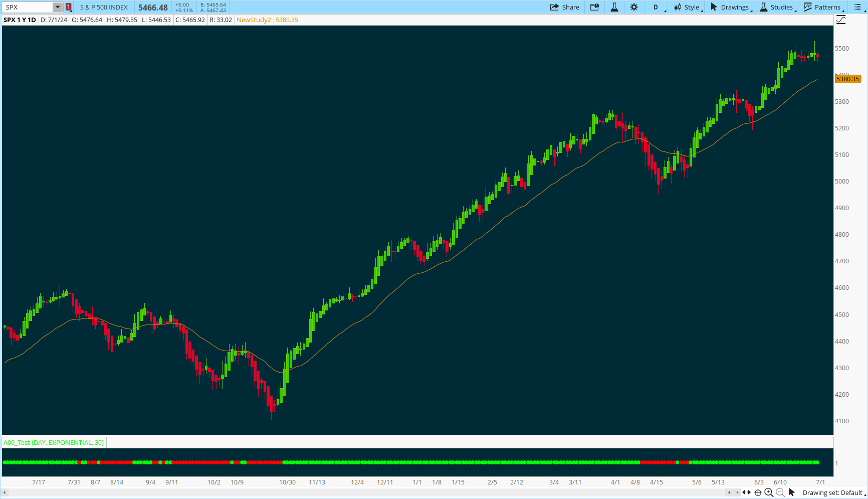Click the flask icon beside the gear

point(614,7)
